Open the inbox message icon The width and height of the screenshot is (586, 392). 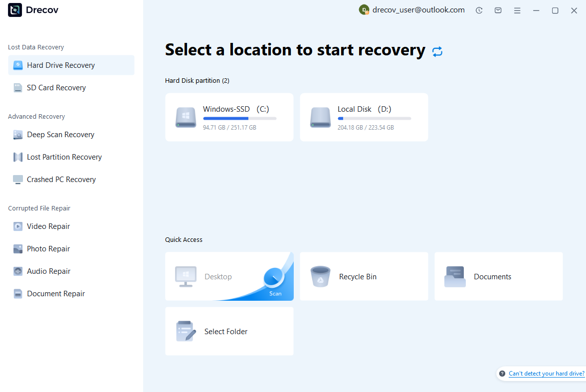[x=498, y=10]
